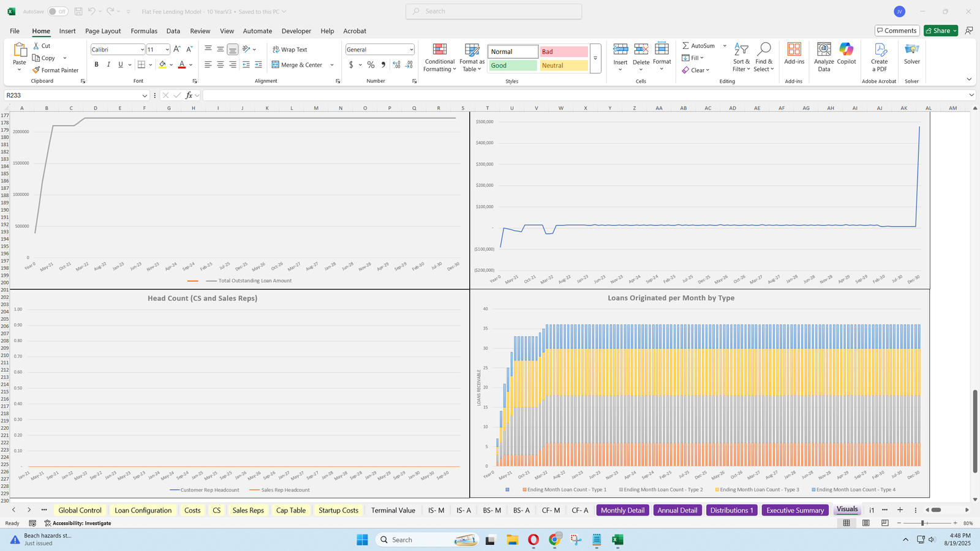
Task: Expand the Name Box dropdown arrow
Action: coord(145,96)
